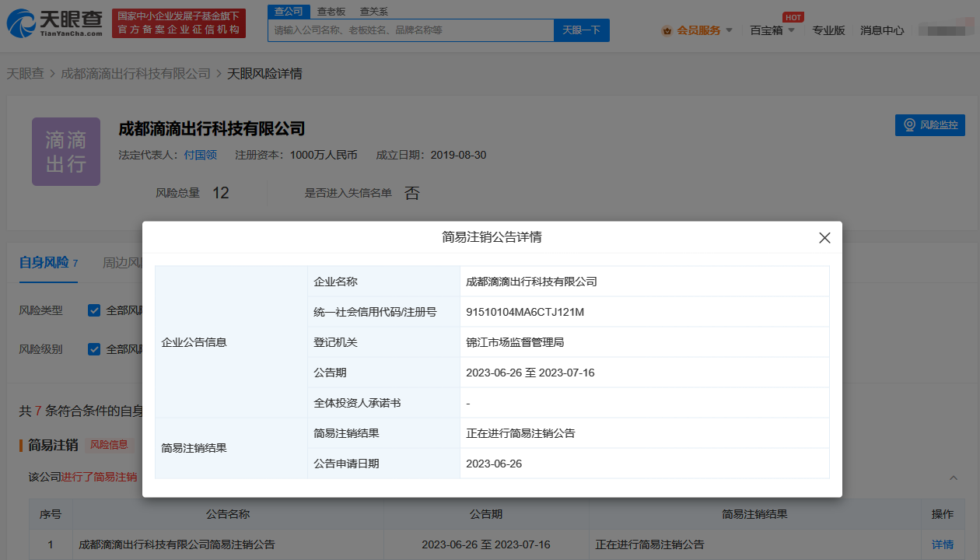Close the 简易注销公告详情 dialog
980x560 pixels.
825,238
